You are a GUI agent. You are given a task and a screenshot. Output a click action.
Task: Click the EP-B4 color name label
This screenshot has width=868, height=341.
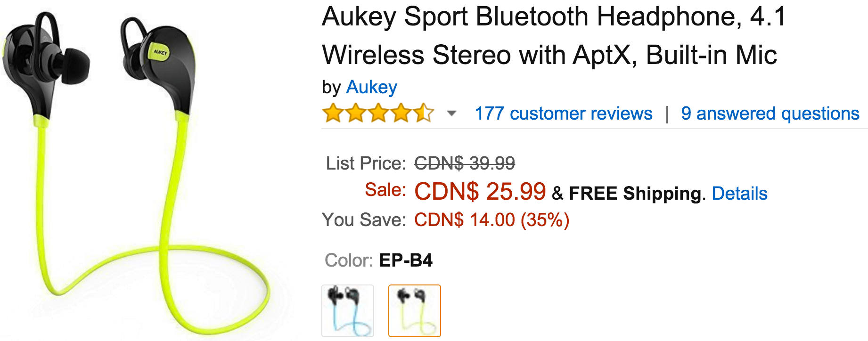tap(406, 260)
